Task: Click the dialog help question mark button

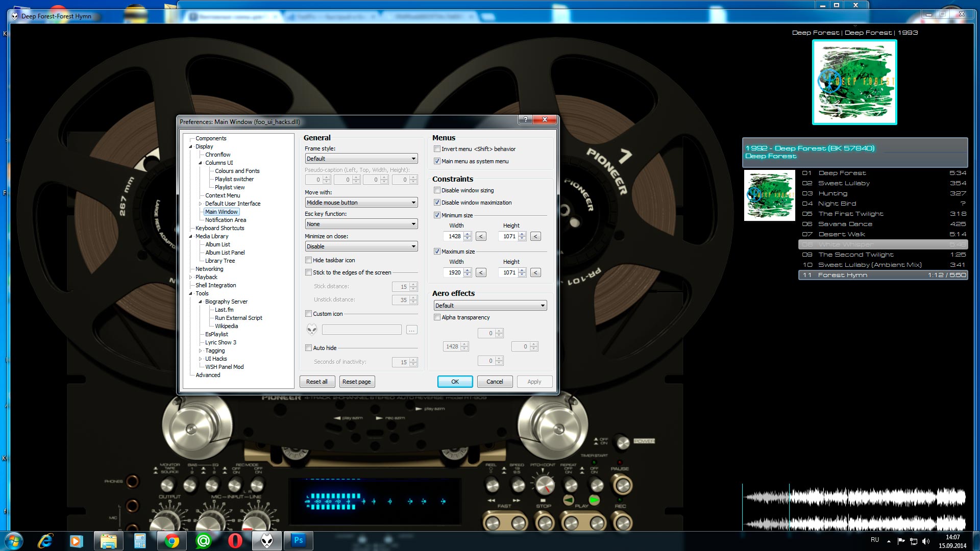Action: point(525,119)
